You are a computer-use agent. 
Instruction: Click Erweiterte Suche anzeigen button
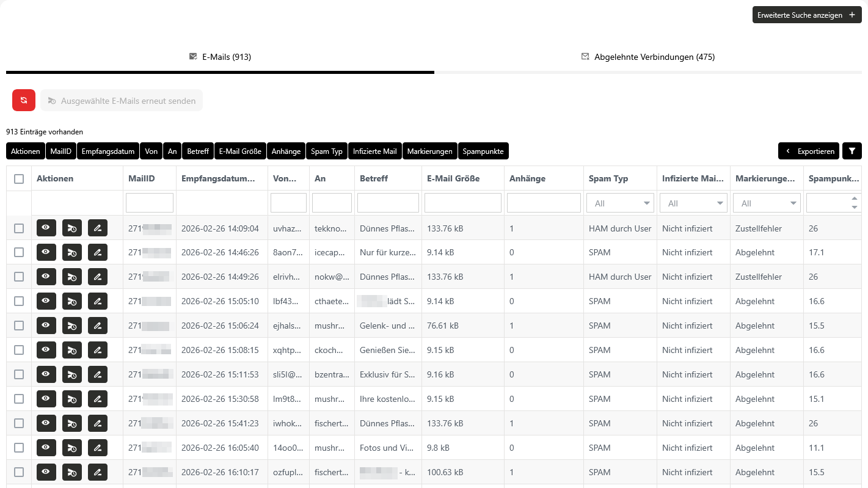[x=806, y=15]
